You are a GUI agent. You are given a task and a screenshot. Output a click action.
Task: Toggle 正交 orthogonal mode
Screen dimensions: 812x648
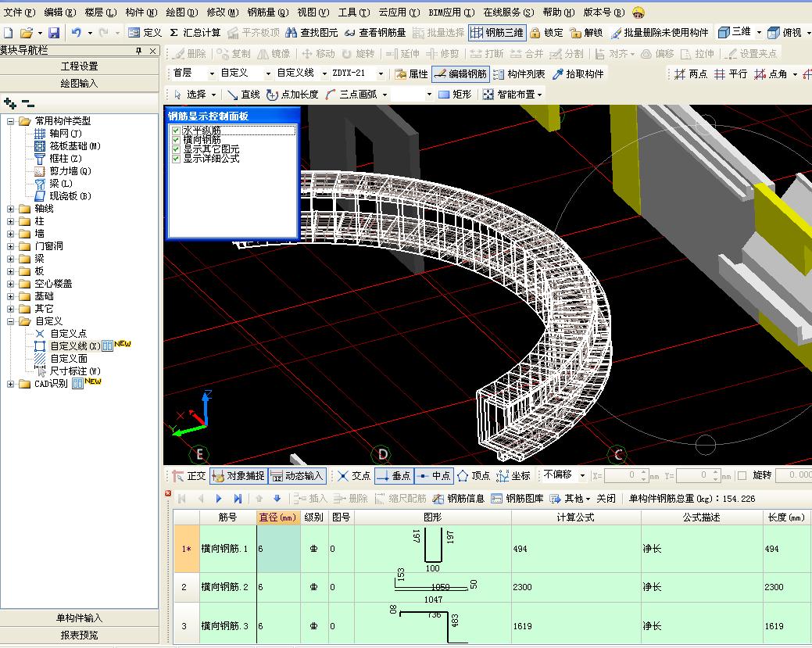pos(189,475)
